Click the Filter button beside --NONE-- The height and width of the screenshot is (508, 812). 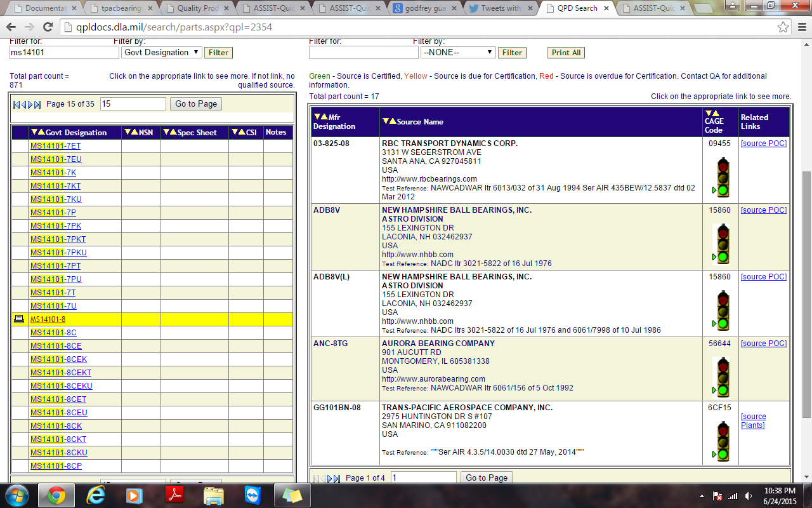click(x=512, y=53)
